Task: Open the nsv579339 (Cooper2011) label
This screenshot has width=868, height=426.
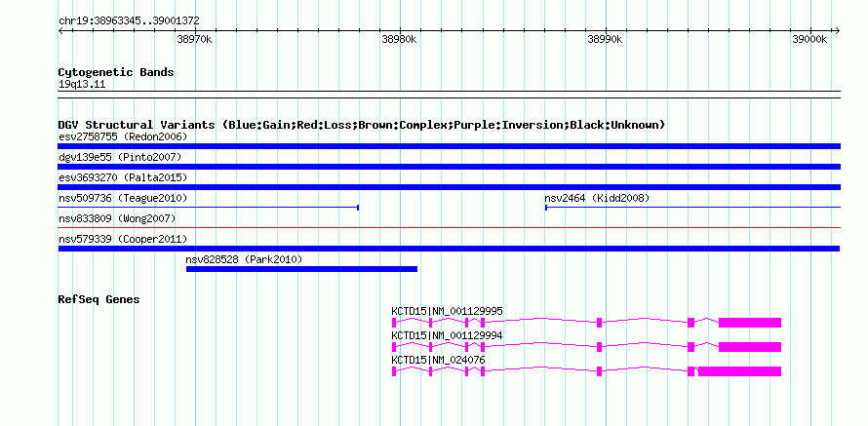Action: pyautogui.click(x=123, y=239)
